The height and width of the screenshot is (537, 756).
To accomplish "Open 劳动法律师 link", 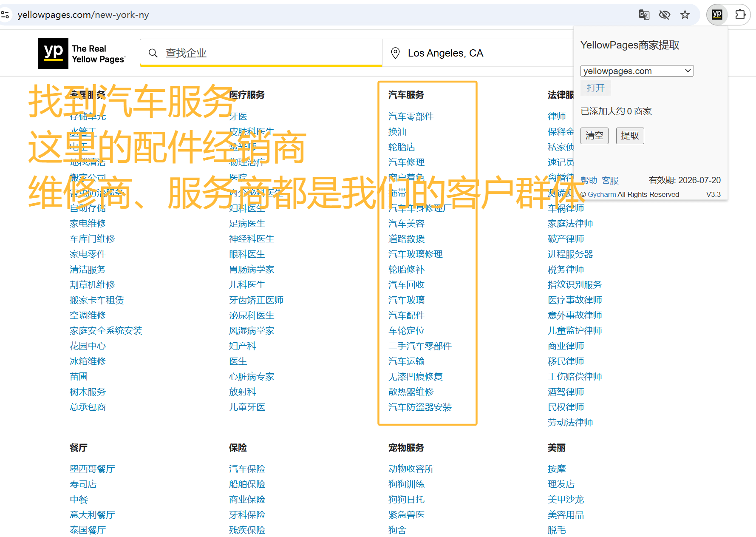I will point(570,423).
